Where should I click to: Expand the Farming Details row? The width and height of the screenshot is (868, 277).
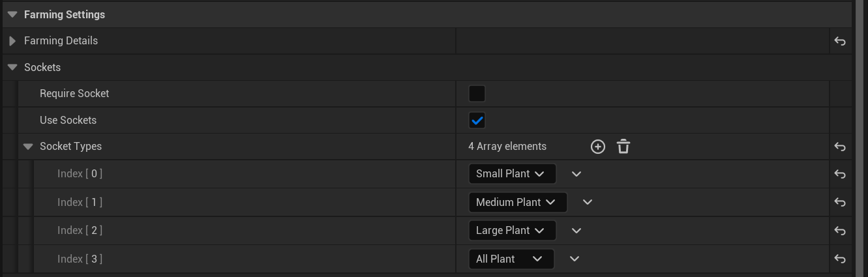pyautogui.click(x=12, y=41)
